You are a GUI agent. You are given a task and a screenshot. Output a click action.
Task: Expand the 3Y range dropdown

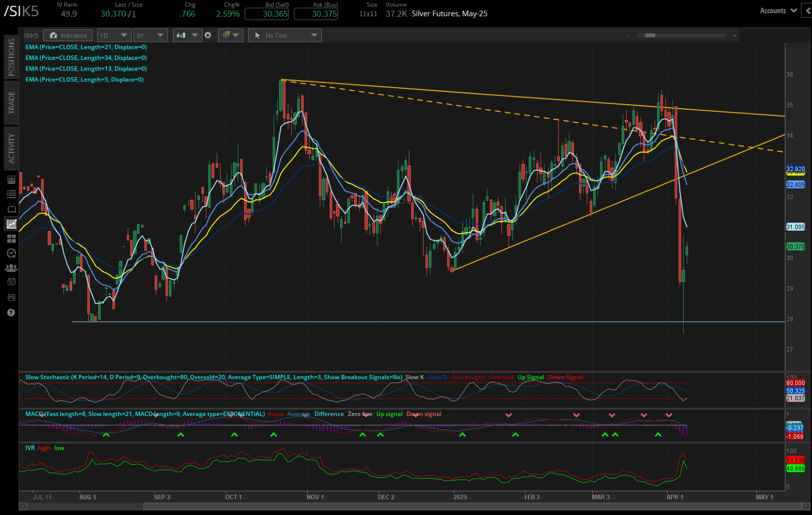[150, 35]
